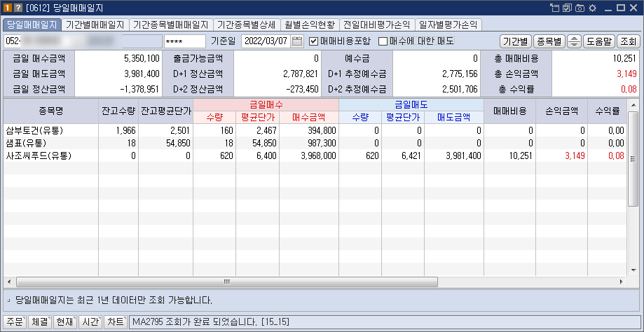The width and height of the screenshot is (644, 332).
Task: Click the 매매비용 column header
Action: (x=509, y=111)
